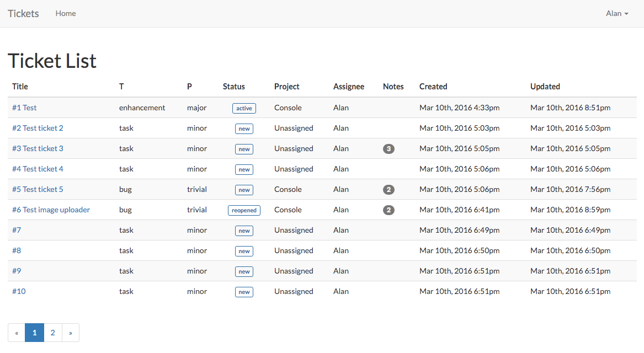644x353 pixels.
Task: Click the notes badge on Test image uploader row
Action: 388,210
